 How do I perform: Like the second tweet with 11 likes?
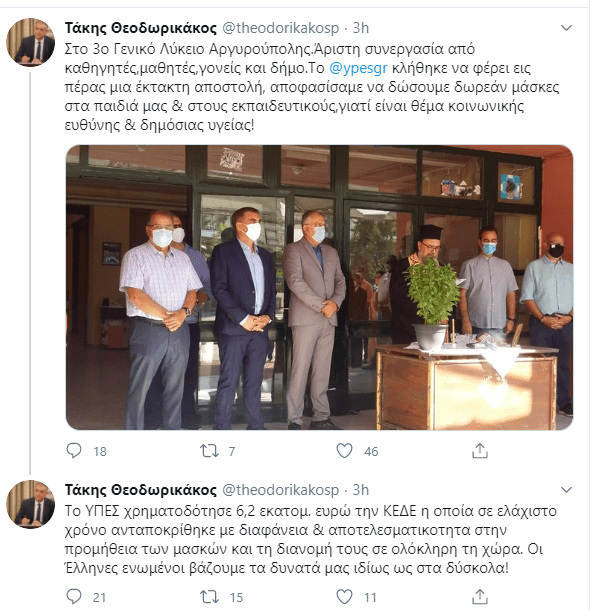[x=344, y=596]
